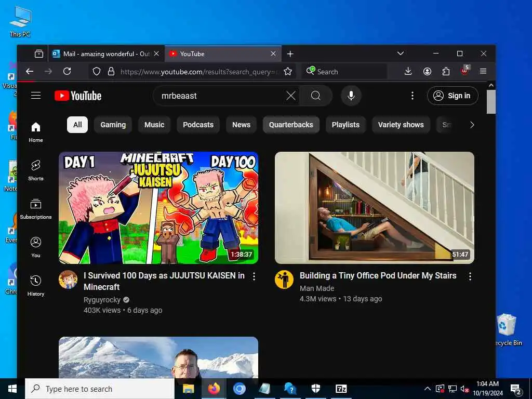Viewport: 532px width, 399px height.
Task: Filter results by Music
Action: (154, 125)
